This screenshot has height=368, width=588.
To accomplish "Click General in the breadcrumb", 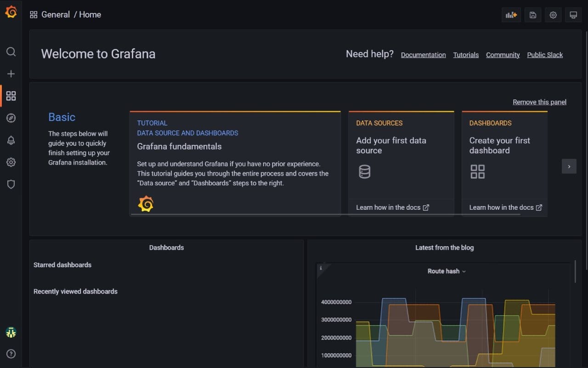I will coord(56,14).
